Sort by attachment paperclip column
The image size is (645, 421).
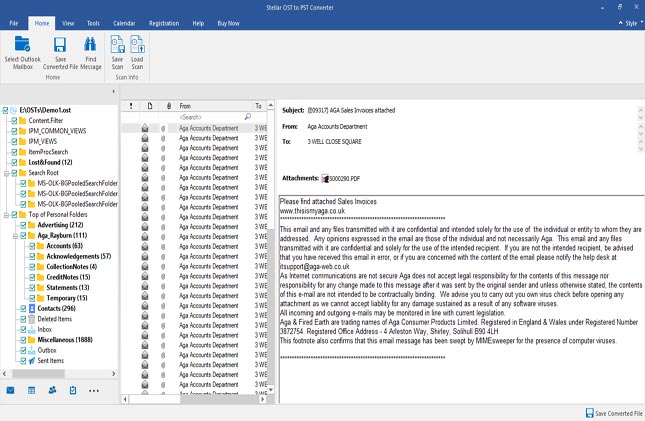pos(169,106)
